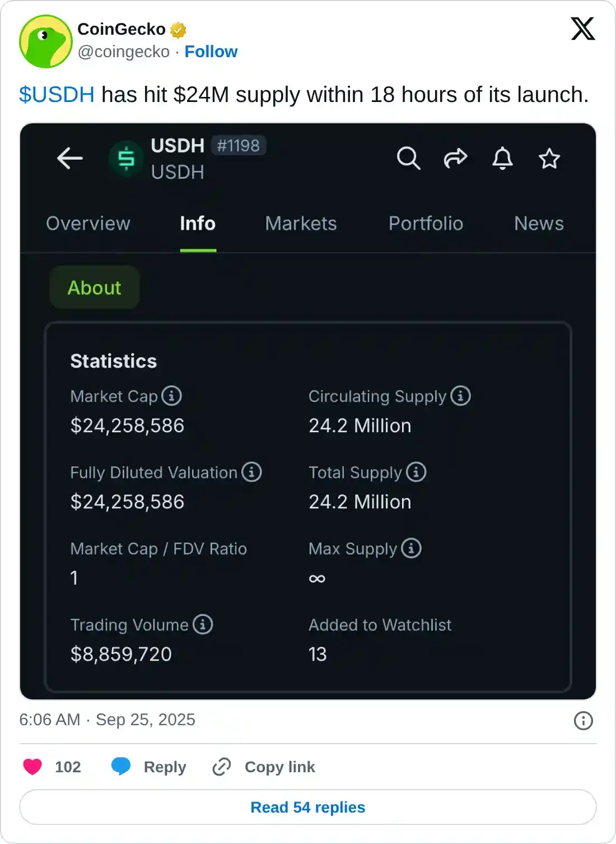Toggle the favorite star for USDH
The width and height of the screenshot is (616, 844).
549,159
